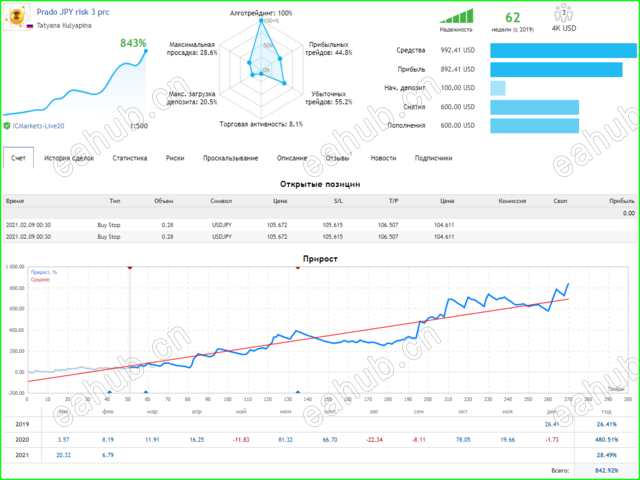Open the Отзывы tab
Screen dimensions: 640x480
coord(338,158)
